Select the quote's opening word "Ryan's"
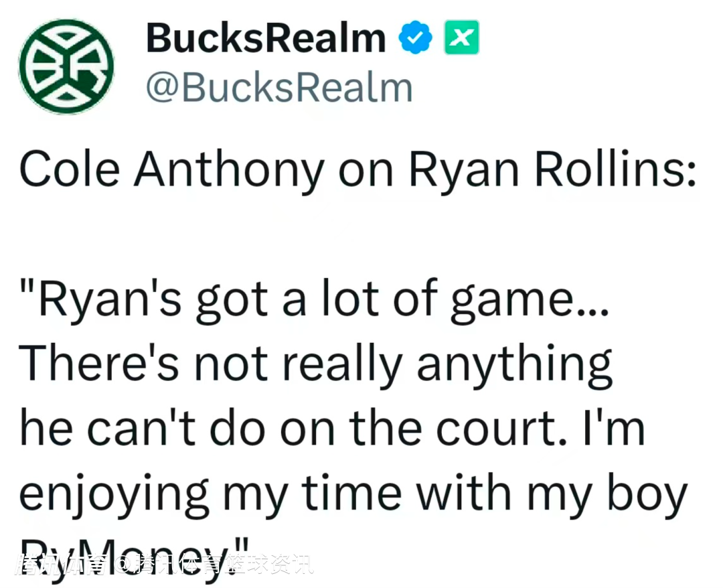 point(101,302)
